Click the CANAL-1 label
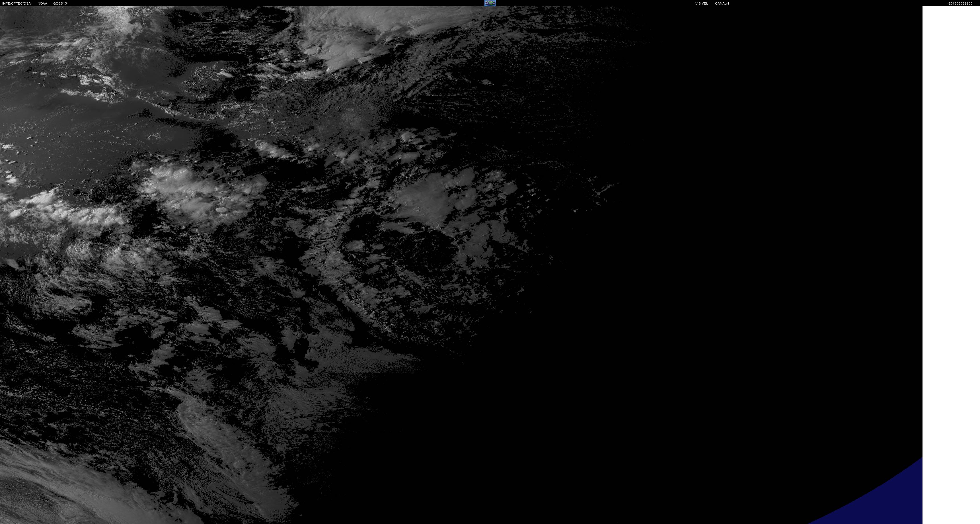 coord(722,3)
